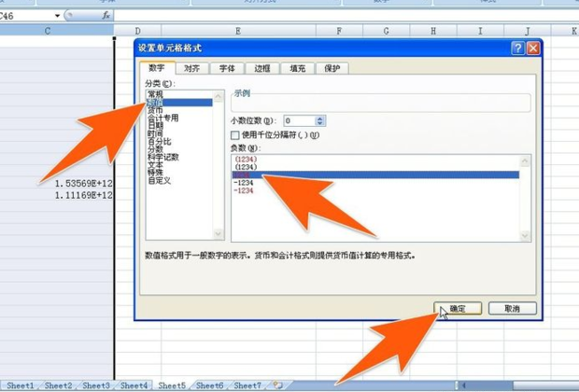Click cell containing 1.11169E+12
The height and width of the screenshot is (392, 579).
pos(57,195)
